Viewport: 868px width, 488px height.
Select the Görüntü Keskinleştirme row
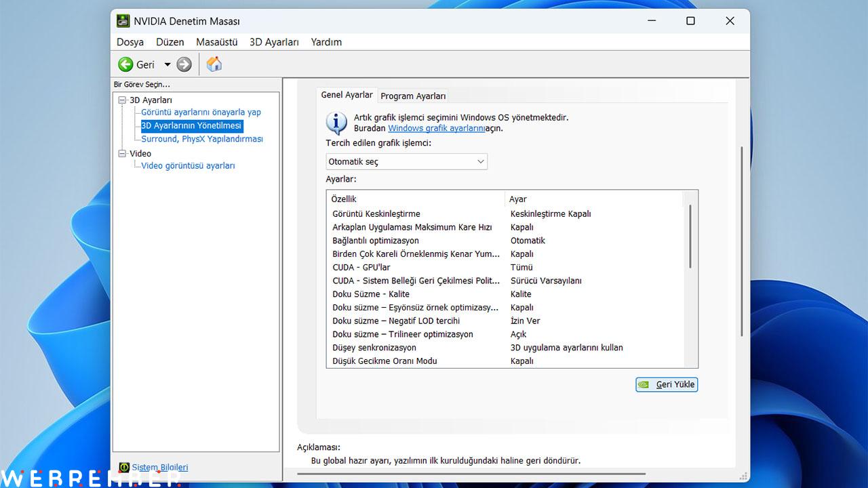point(505,214)
